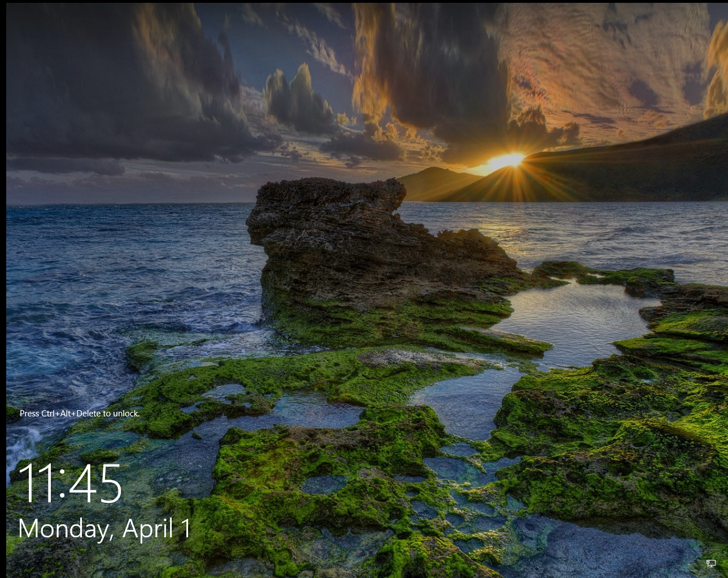Click the hour digits '11' in the clock
This screenshot has width=728, height=578.
(x=36, y=484)
